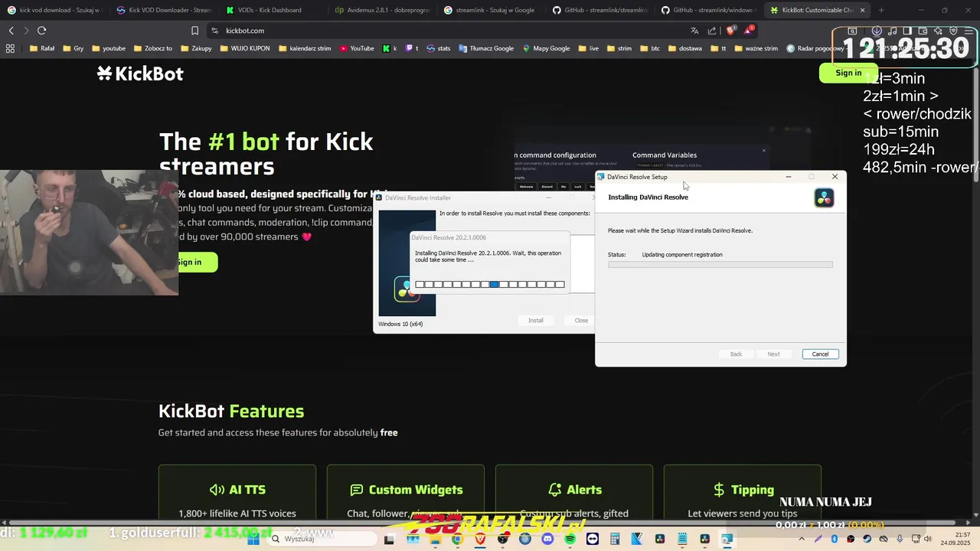Open Discord from the taskbar
Screen dimensions: 980x551
(547, 540)
